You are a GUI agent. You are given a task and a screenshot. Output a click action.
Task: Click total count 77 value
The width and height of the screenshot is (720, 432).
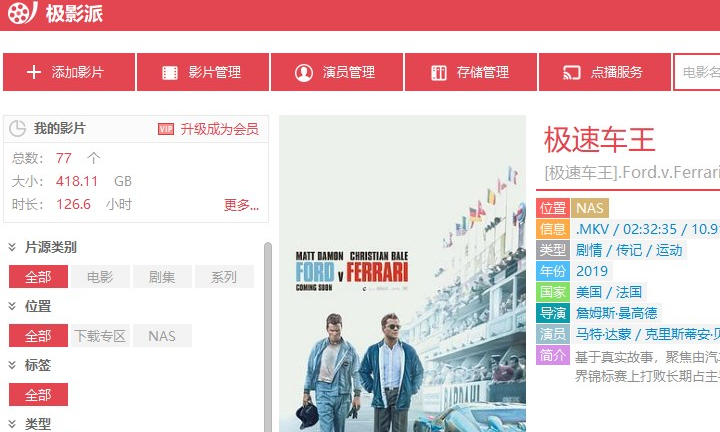(64, 158)
